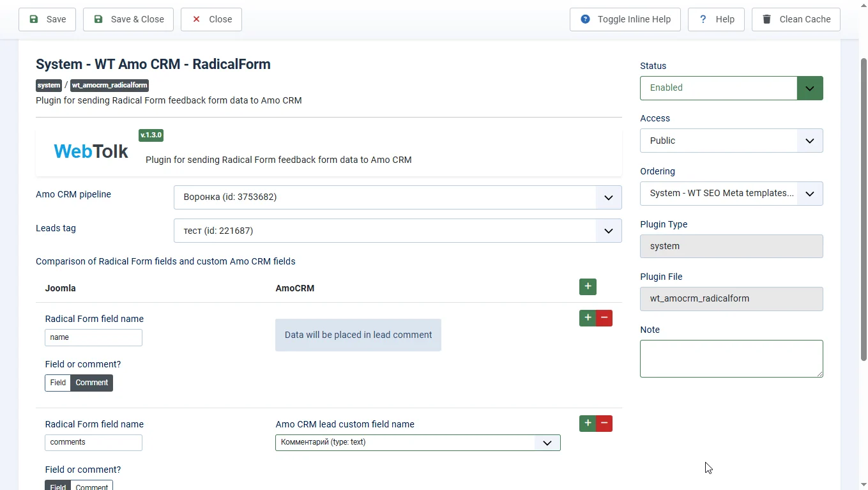Select 'Field' option for the name row
Screen dimensions: 868x490
(x=57, y=383)
